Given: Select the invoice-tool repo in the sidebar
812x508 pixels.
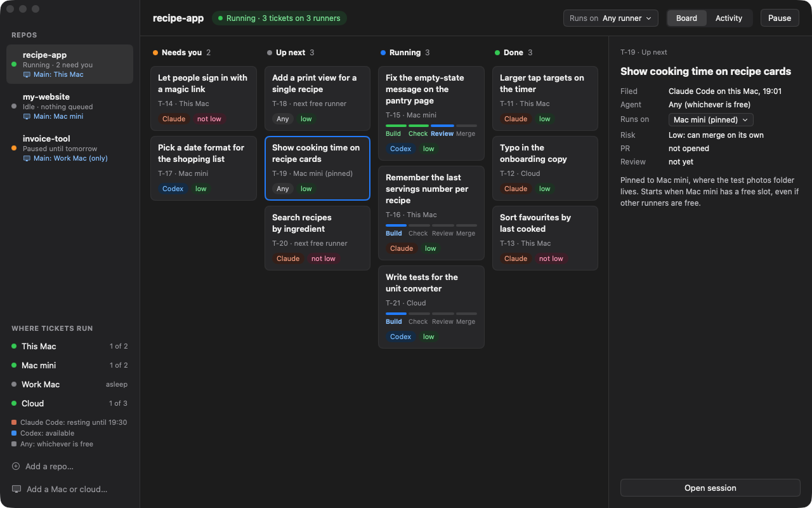Looking at the screenshot, I should coord(70,148).
